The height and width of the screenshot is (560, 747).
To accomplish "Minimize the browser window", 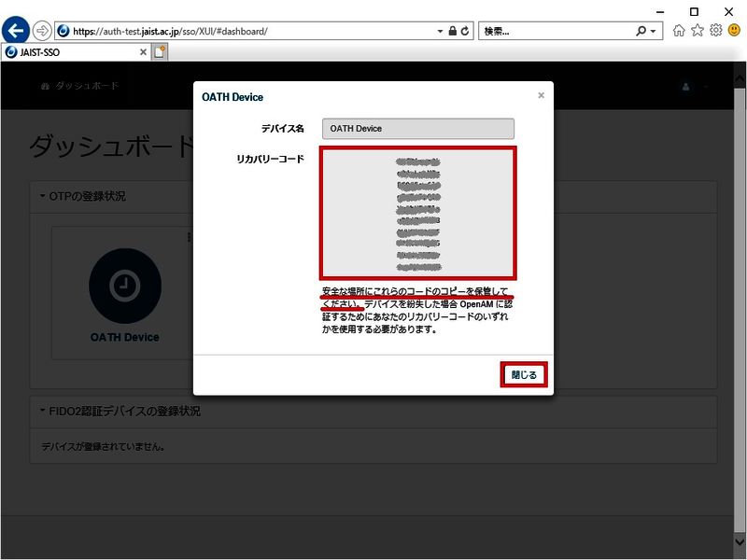I will [660, 12].
